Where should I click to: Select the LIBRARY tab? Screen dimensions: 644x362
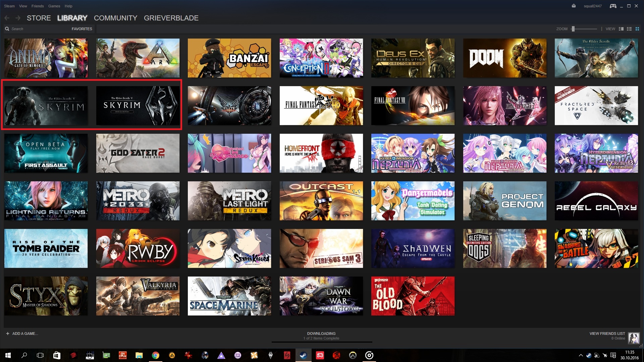[x=72, y=18]
